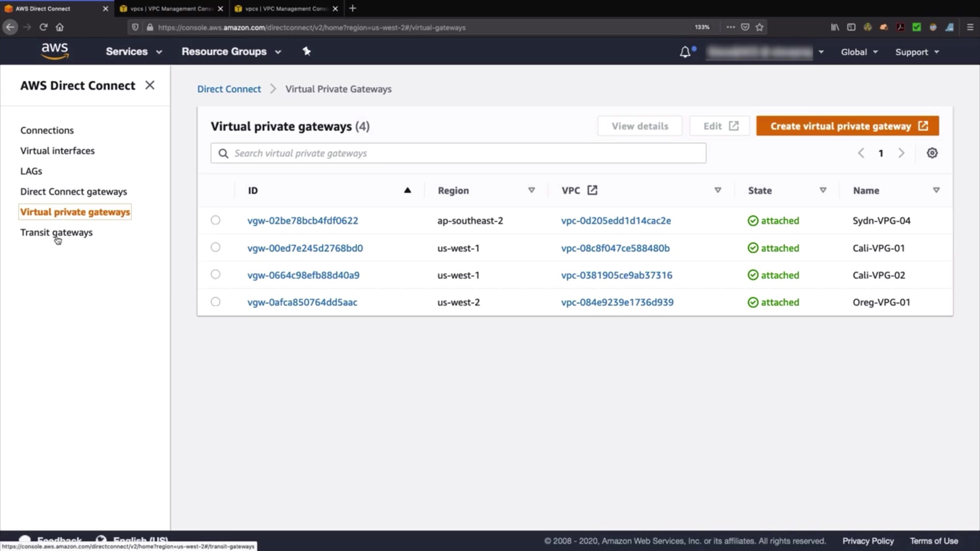
Task: Click the browser reload page icon
Action: pyautogui.click(x=43, y=27)
